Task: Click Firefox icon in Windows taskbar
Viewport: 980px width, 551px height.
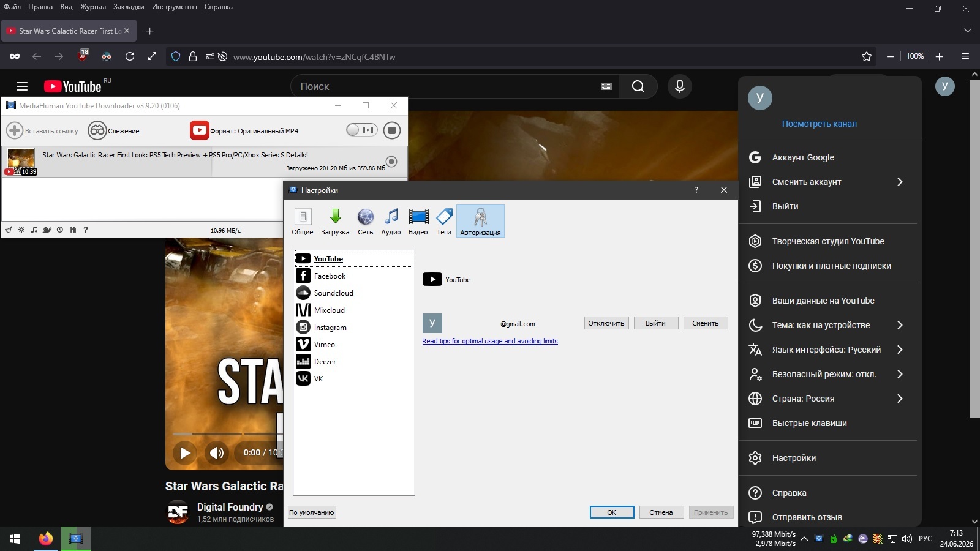Action: point(45,539)
